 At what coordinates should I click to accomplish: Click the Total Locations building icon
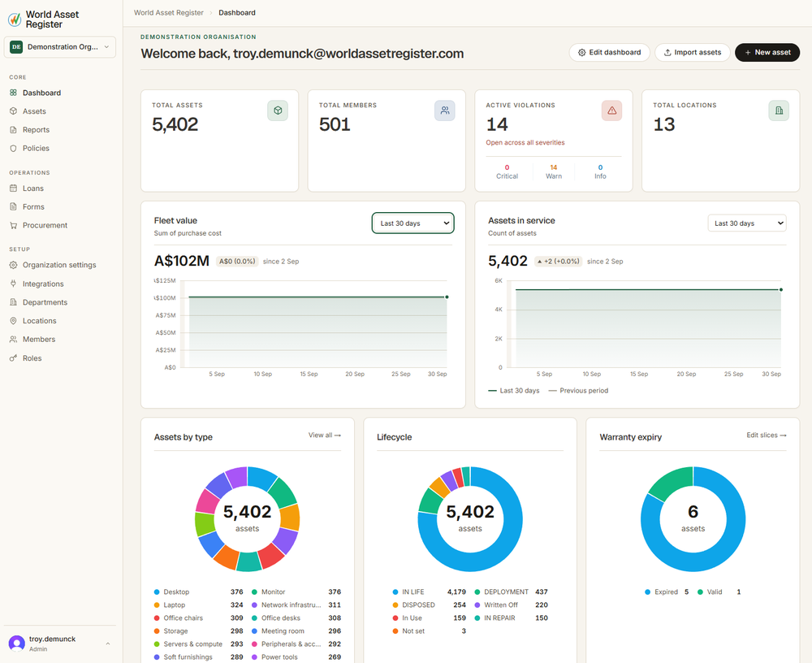[779, 110]
